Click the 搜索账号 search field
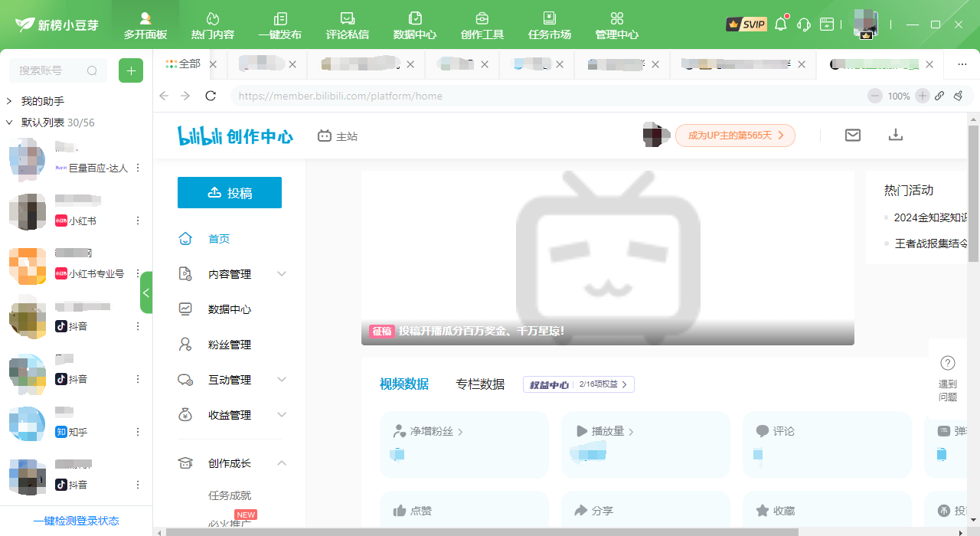The width and height of the screenshot is (980, 536). coord(50,71)
